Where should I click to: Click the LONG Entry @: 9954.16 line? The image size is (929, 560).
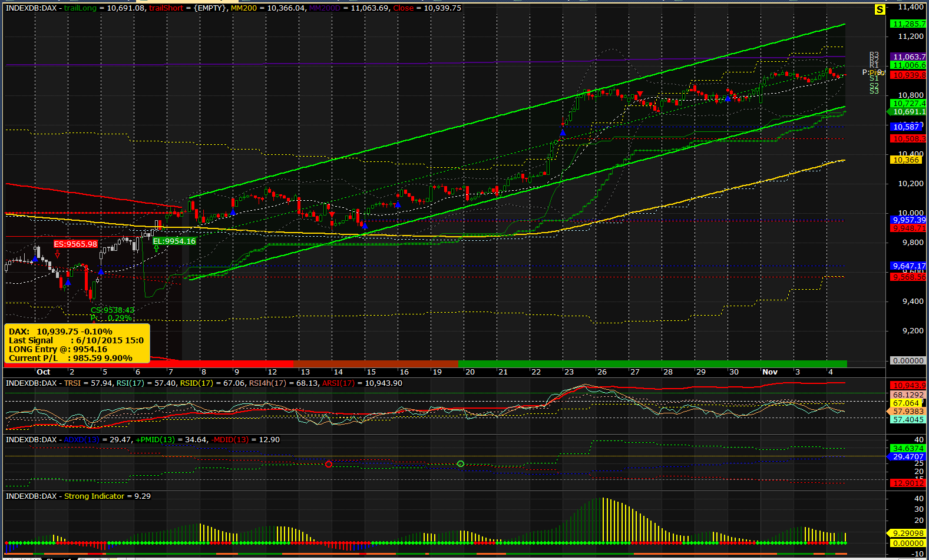[58, 349]
